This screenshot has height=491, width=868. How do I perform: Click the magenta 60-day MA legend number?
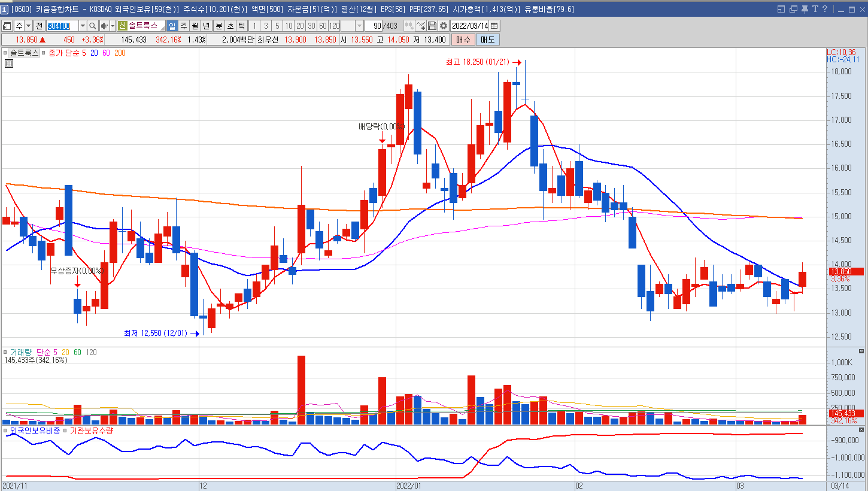pyautogui.click(x=107, y=53)
